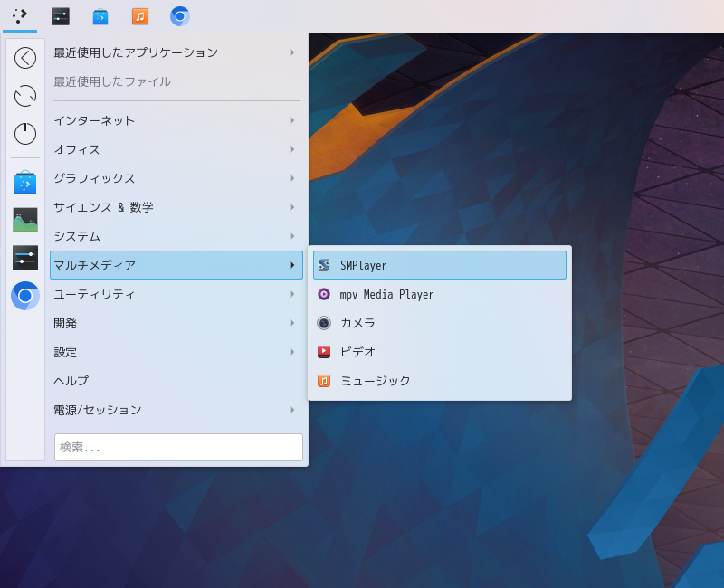
Task: Expand the 開発 submenu arrow
Action: (x=292, y=323)
